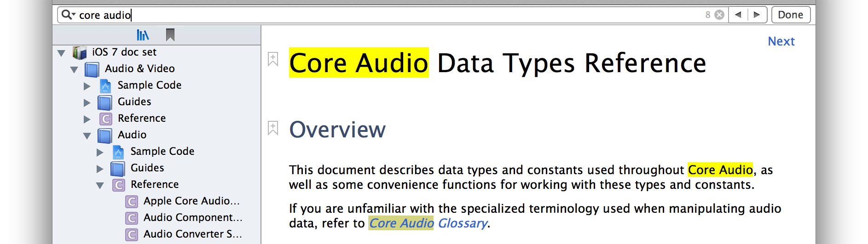Open the Audio Converter S... reference

click(192, 234)
